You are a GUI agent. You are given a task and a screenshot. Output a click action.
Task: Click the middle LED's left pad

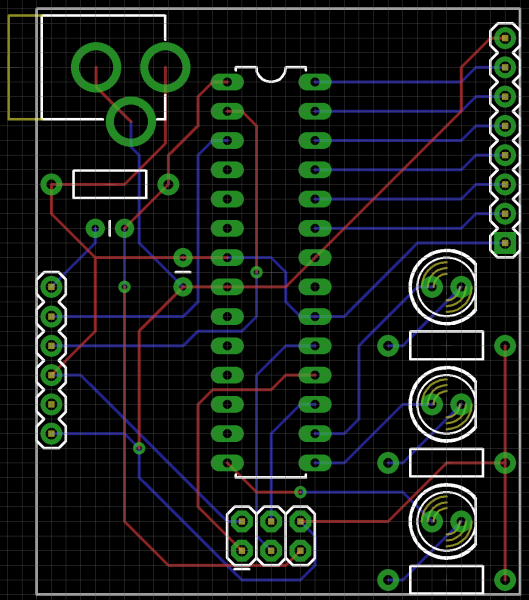(432, 404)
